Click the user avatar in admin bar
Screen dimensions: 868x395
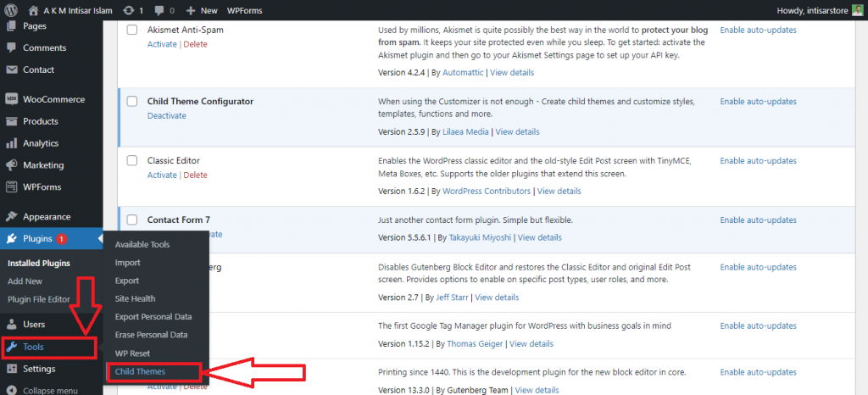point(858,10)
